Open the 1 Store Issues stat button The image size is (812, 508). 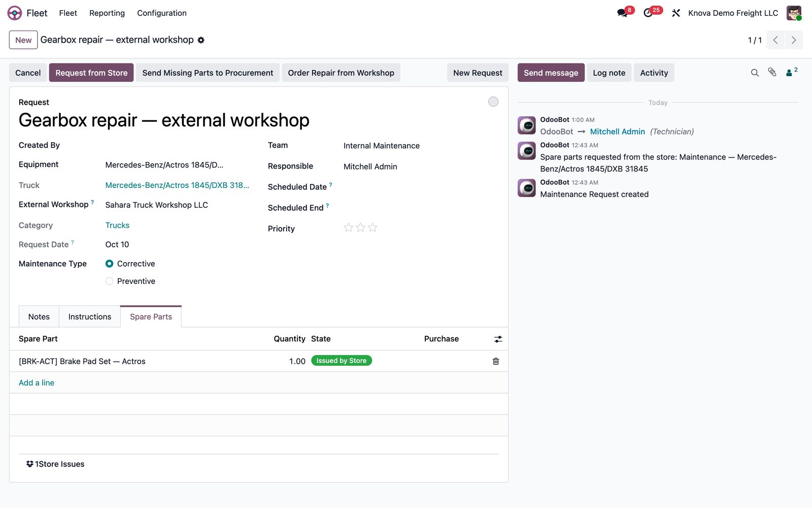[x=55, y=464]
